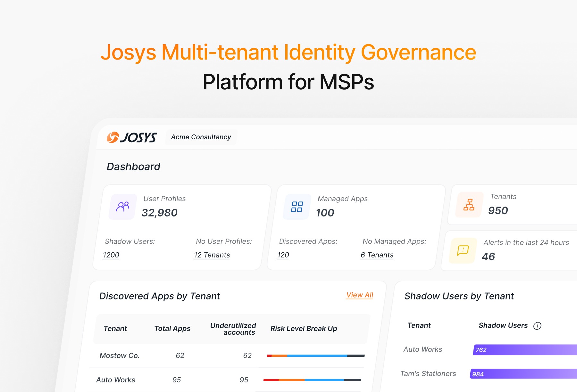This screenshot has height=392, width=577.
Task: Click the Managed Apps grid icon
Action: click(297, 207)
